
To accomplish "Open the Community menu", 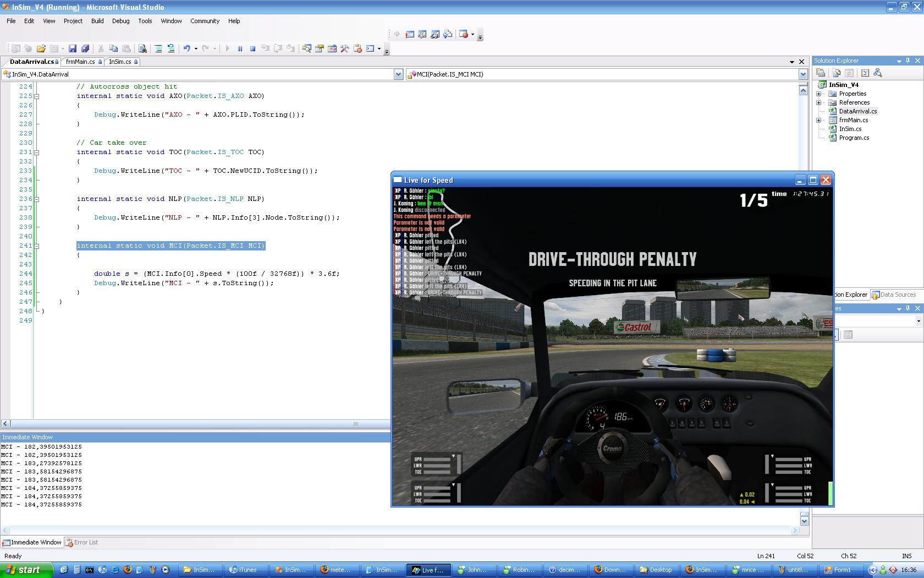I will coord(205,21).
